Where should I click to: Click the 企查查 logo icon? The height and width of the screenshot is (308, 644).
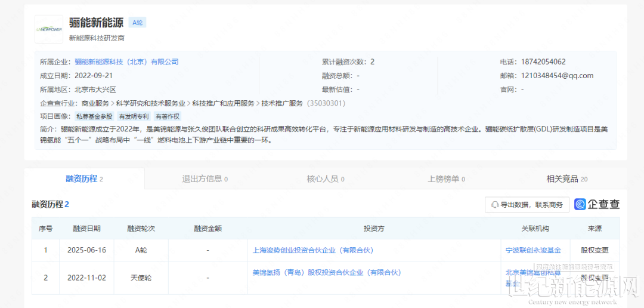(x=581, y=205)
